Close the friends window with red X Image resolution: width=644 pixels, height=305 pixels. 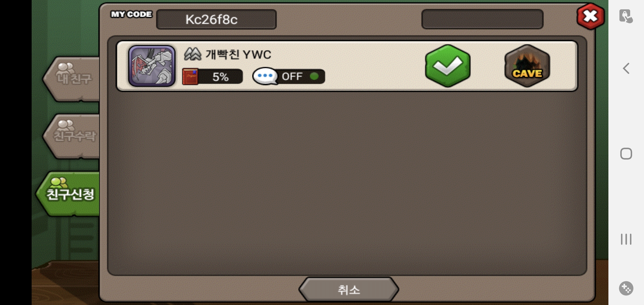590,16
